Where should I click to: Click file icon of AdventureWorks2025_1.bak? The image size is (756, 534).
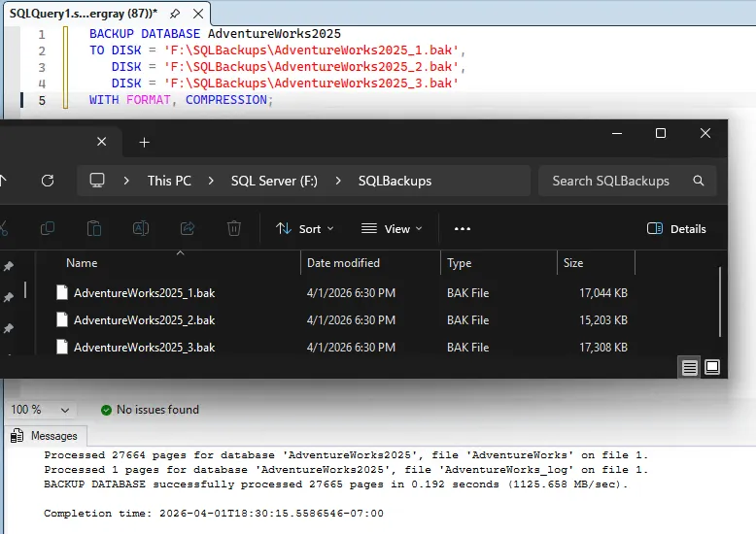click(x=62, y=292)
